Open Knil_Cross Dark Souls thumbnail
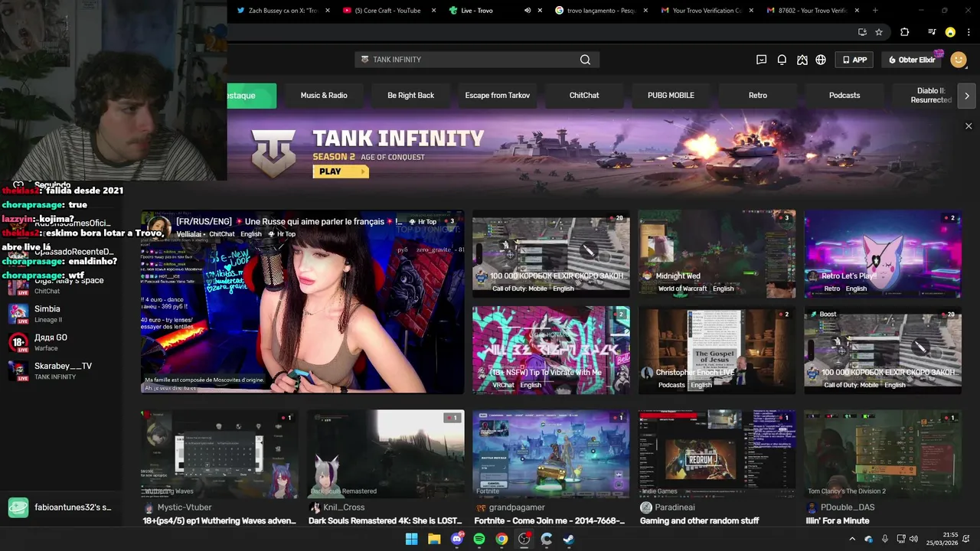Image resolution: width=980 pixels, height=551 pixels. [385, 454]
